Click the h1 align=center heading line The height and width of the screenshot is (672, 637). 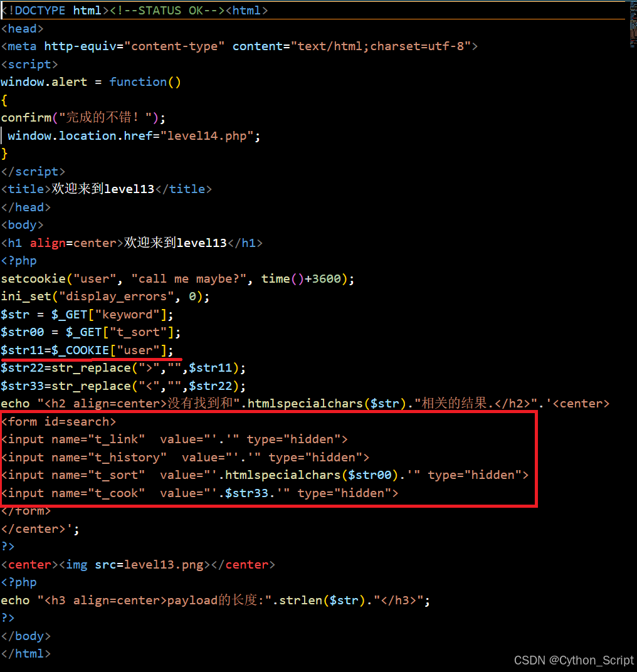(x=132, y=243)
